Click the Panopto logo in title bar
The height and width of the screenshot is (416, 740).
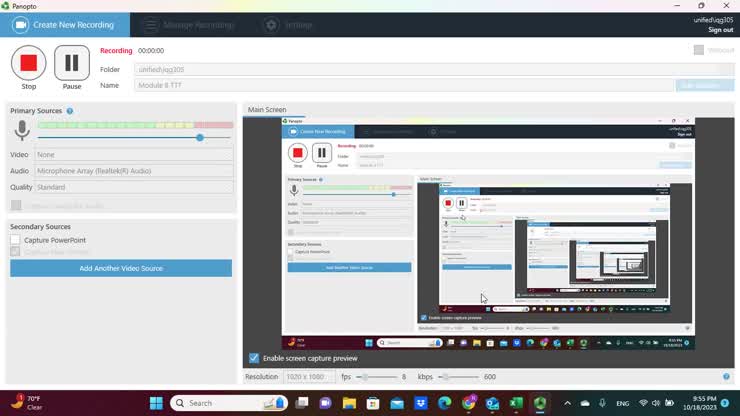[5, 6]
